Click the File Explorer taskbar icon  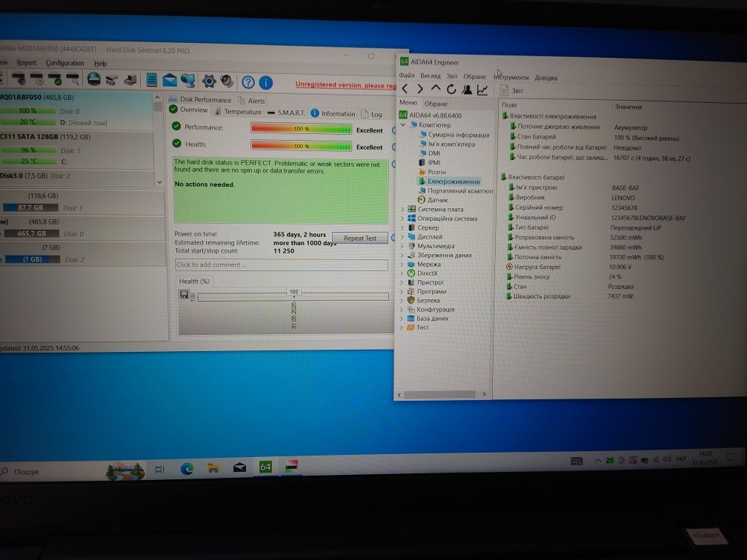click(213, 469)
